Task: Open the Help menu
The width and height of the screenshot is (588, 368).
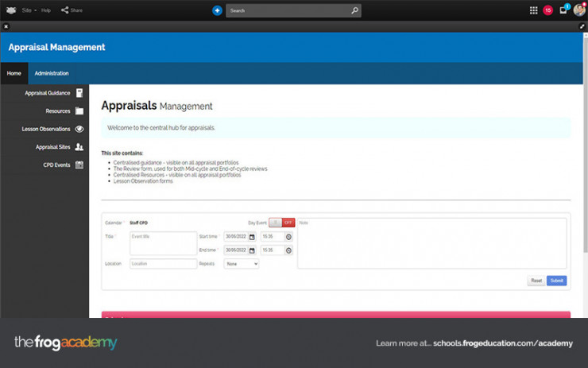Action: click(x=46, y=10)
